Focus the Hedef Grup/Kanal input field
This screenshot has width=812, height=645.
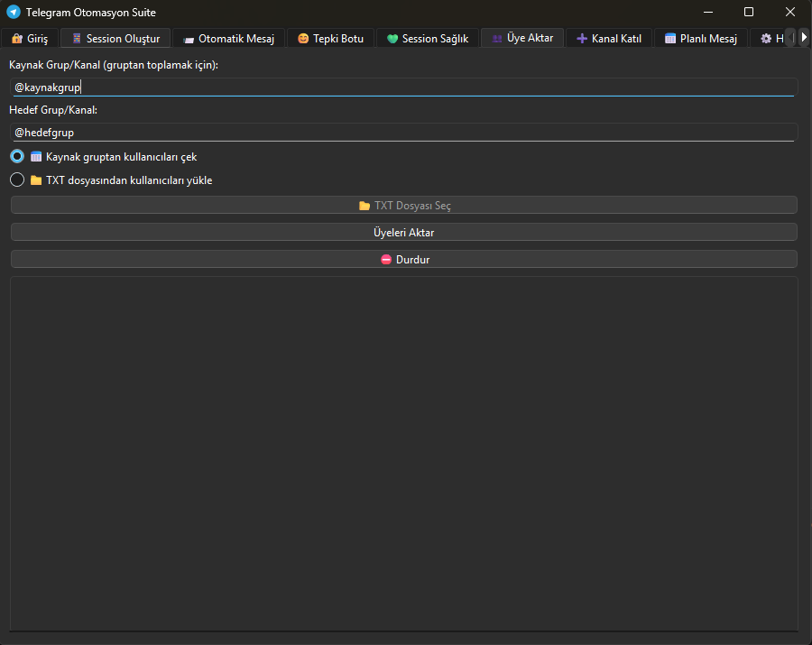click(x=404, y=132)
